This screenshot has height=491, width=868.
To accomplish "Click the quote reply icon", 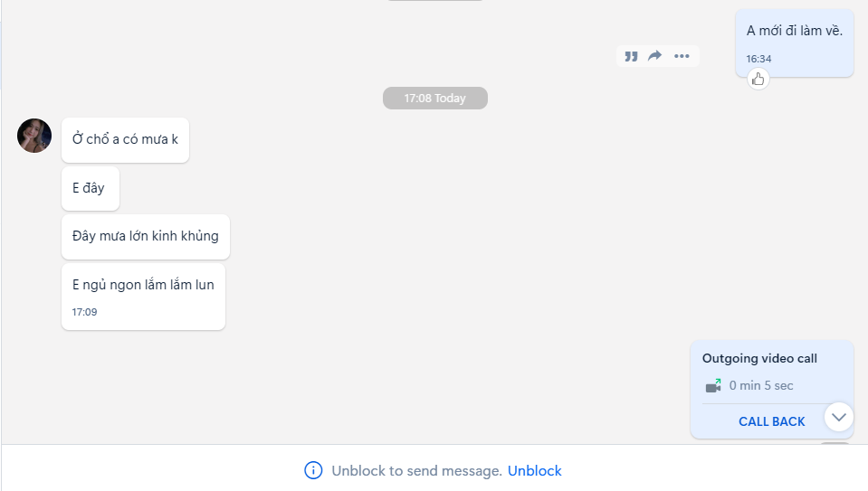I will [x=632, y=56].
